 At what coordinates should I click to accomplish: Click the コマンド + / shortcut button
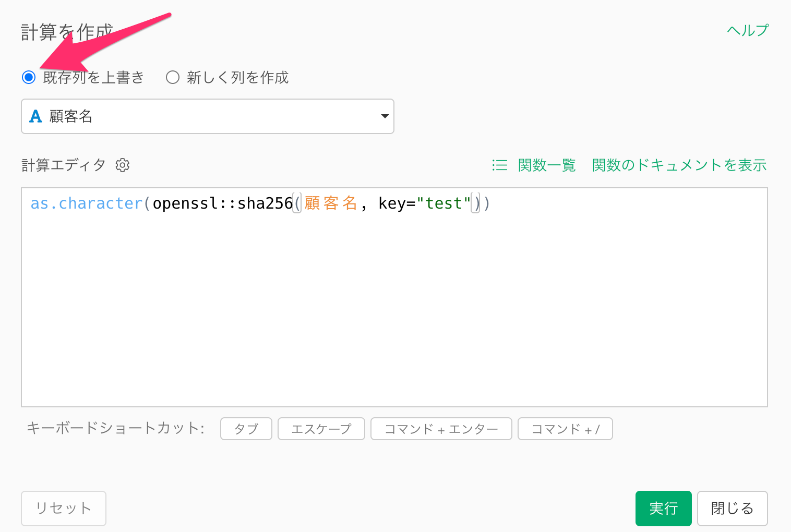tap(565, 429)
